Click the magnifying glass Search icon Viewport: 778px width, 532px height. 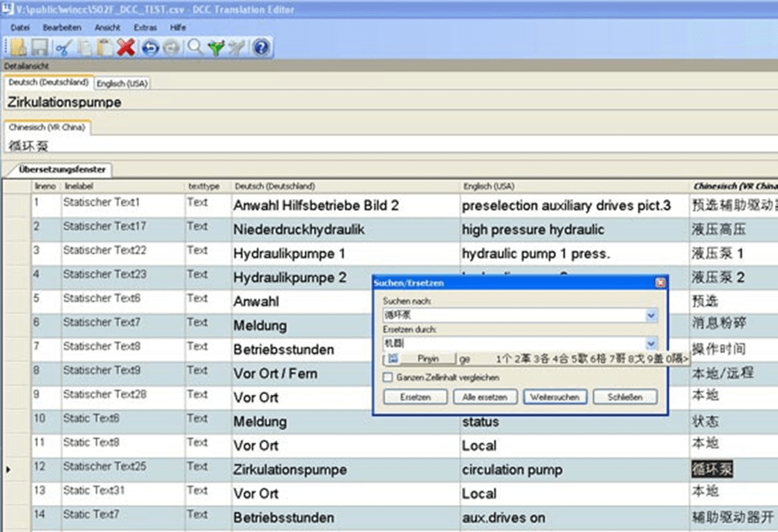(196, 47)
